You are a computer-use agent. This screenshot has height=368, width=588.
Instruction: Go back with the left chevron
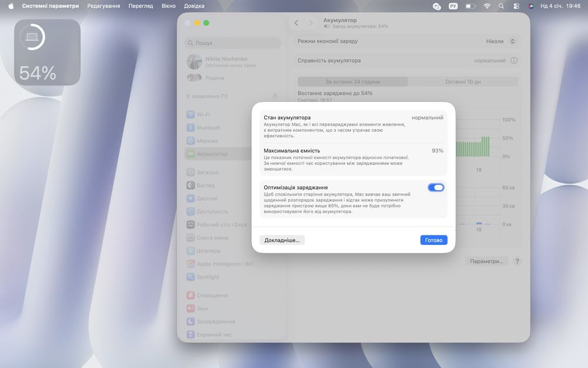click(x=296, y=23)
